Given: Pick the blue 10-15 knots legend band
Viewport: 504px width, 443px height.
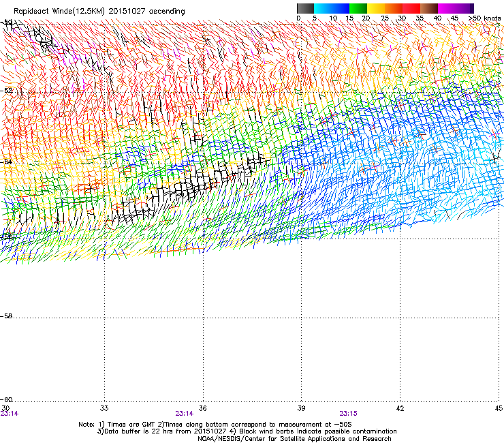Looking at the screenshot, I should coord(341,8).
